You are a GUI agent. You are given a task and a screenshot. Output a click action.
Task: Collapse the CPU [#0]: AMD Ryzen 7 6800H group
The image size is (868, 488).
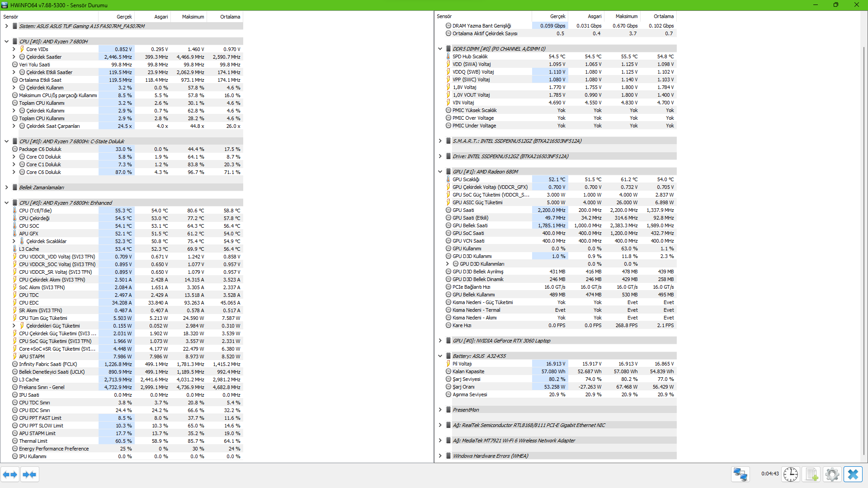(x=6, y=42)
